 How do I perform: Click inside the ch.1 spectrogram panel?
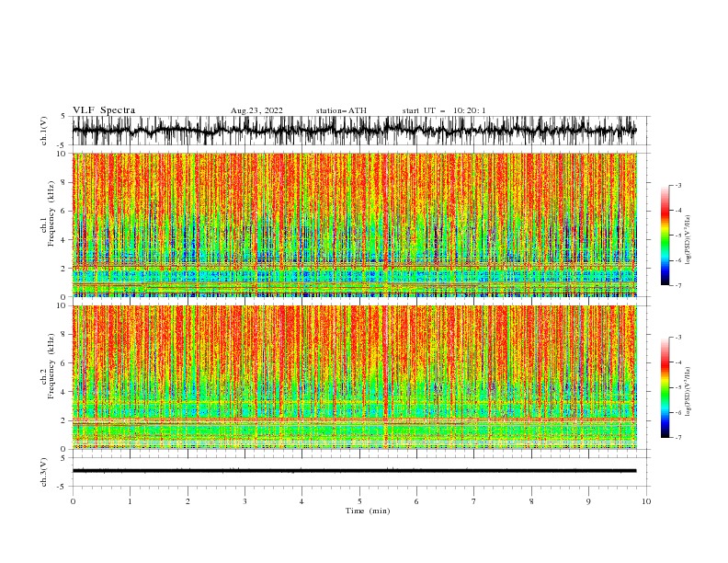[x=354, y=224]
